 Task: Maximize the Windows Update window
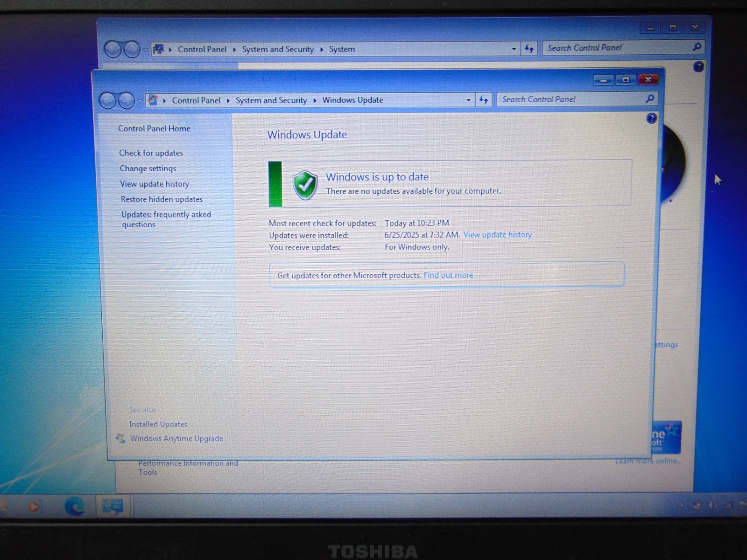click(x=626, y=80)
